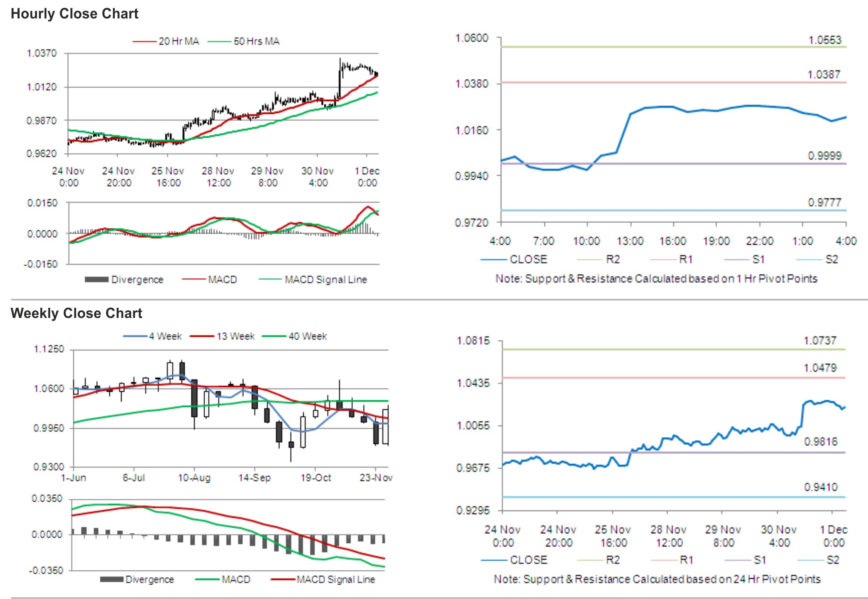
Task: Click the 1.0815 y-axis label
Action: coord(473,341)
